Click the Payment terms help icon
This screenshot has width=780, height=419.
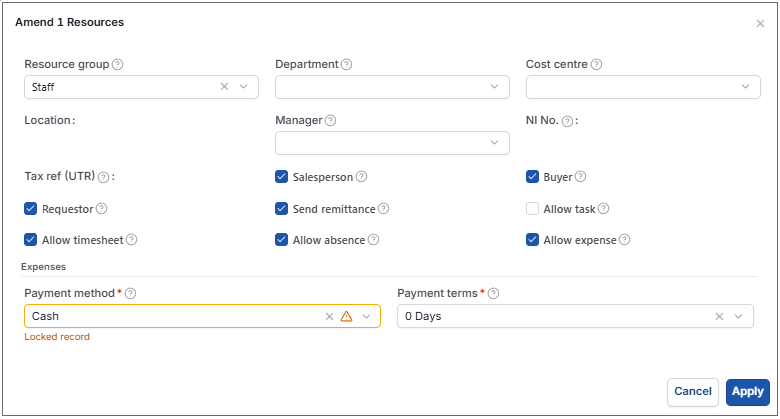coord(493,294)
